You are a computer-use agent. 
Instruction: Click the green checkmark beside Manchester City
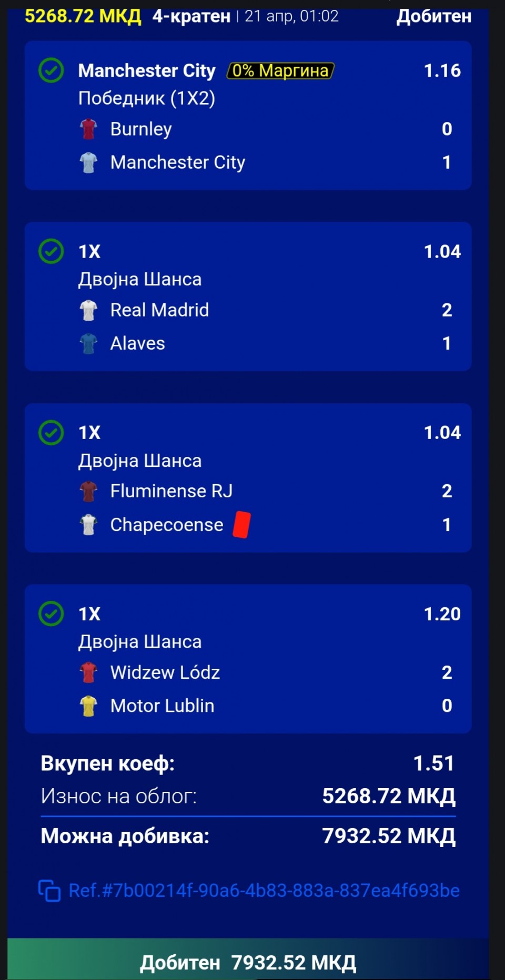point(51,70)
